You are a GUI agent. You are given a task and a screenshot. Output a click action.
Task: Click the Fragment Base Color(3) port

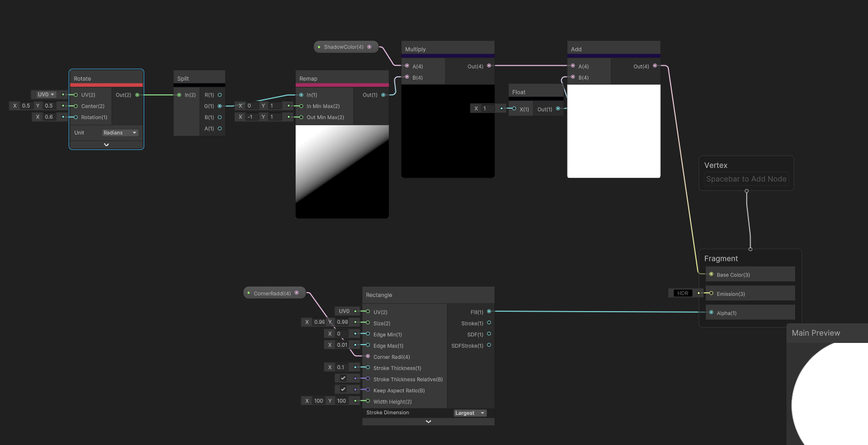(x=711, y=274)
